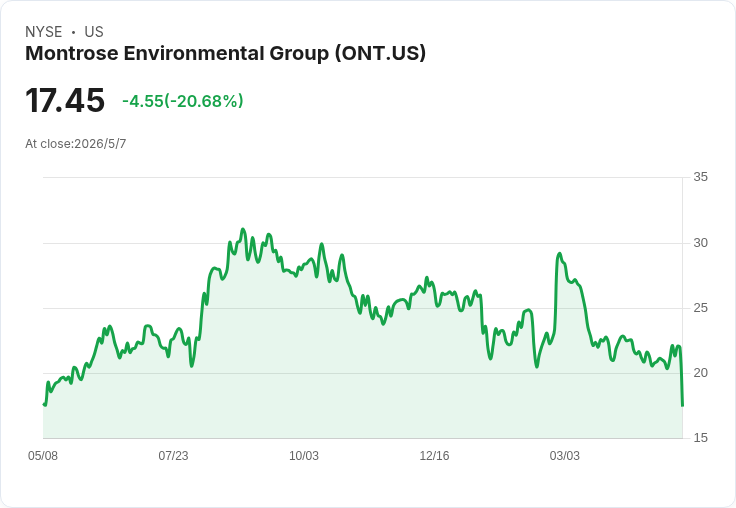Open the Montrose Environmental Group title
Screen dimensions: 736x508
[x=225, y=53]
